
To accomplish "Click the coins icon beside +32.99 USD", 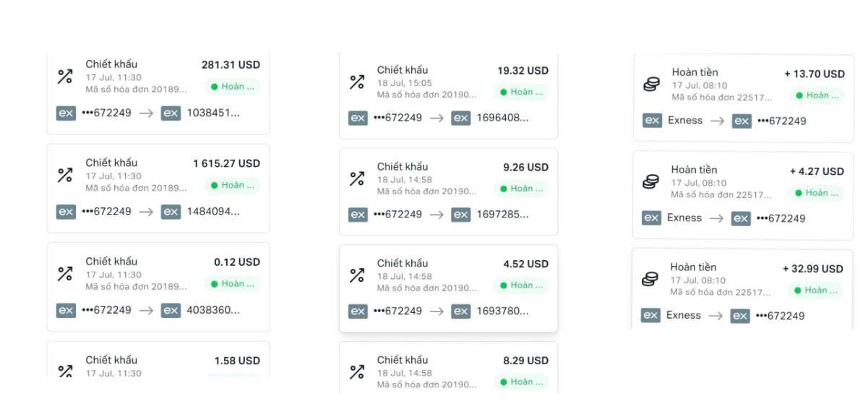I will pyautogui.click(x=650, y=279).
